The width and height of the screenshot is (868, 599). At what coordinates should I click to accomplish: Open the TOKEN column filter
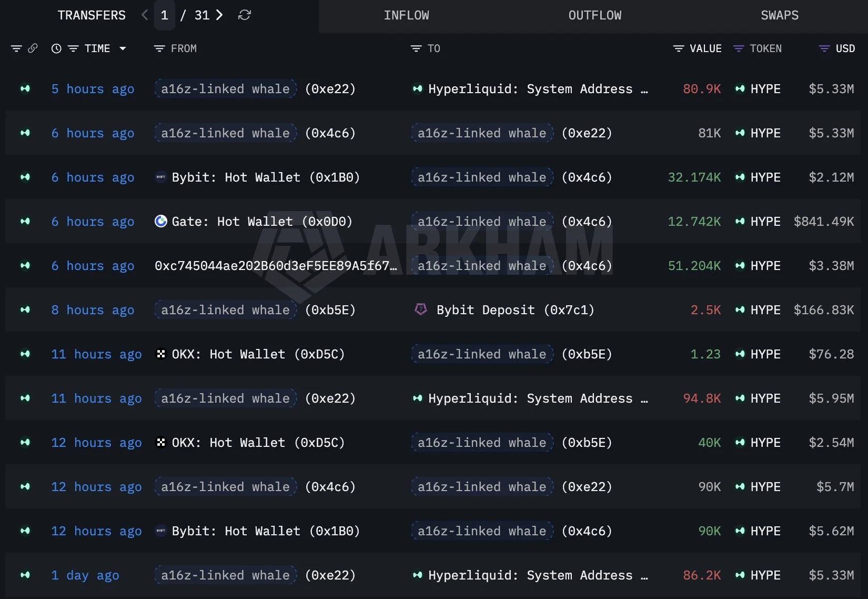coord(739,48)
